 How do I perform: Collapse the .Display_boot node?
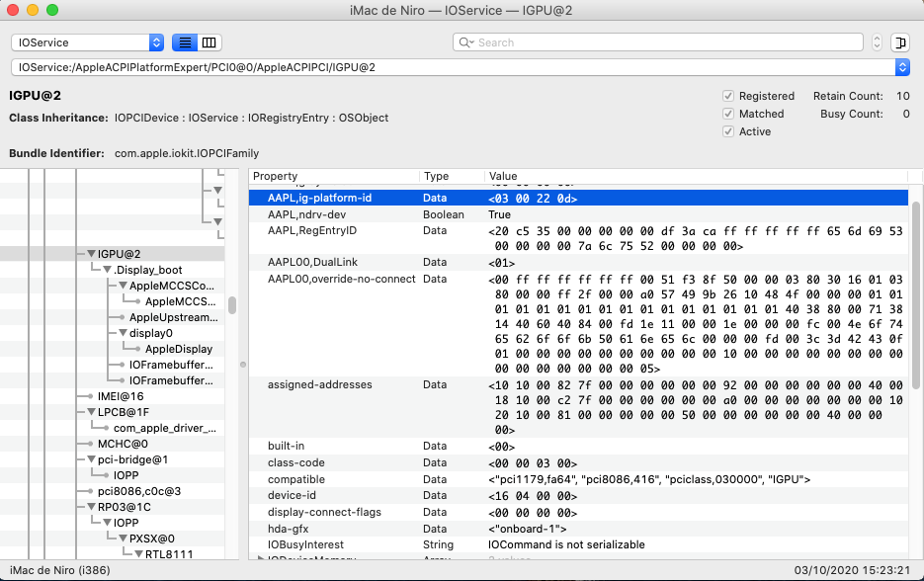coord(108,270)
